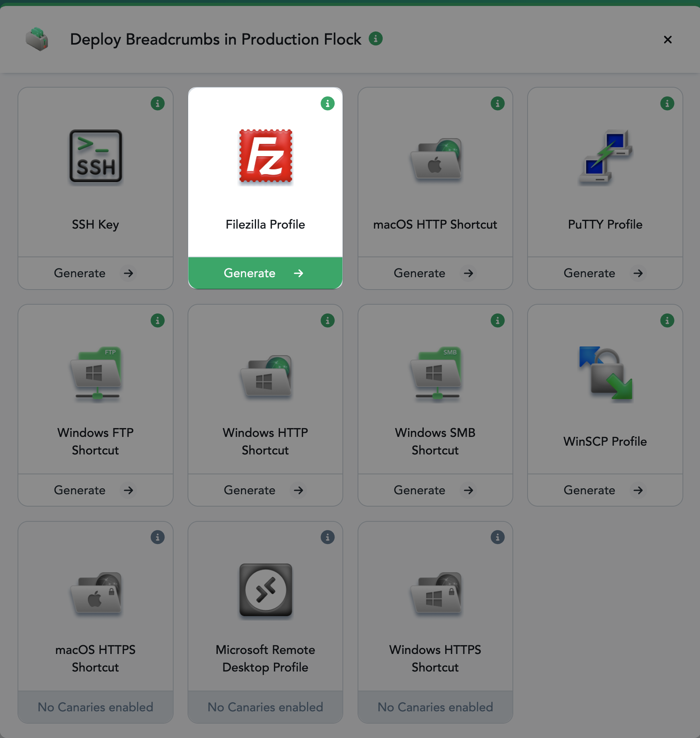Image resolution: width=700 pixels, height=738 pixels.
Task: Click the SSH Key terminal icon
Action: point(96,156)
